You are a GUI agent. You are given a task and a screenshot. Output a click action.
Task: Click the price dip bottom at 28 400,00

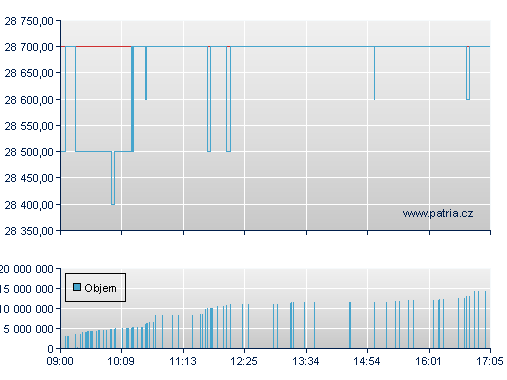point(113,204)
